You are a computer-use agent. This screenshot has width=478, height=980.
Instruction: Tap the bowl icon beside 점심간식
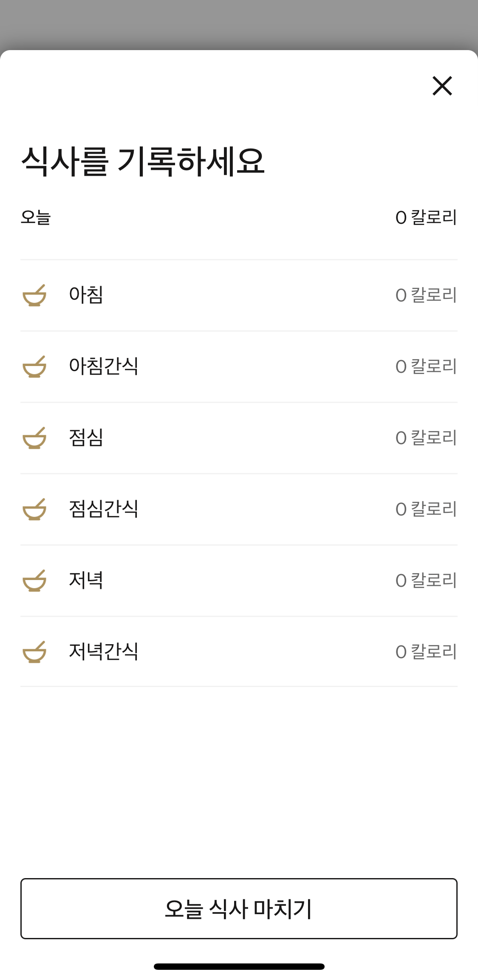pos(34,510)
